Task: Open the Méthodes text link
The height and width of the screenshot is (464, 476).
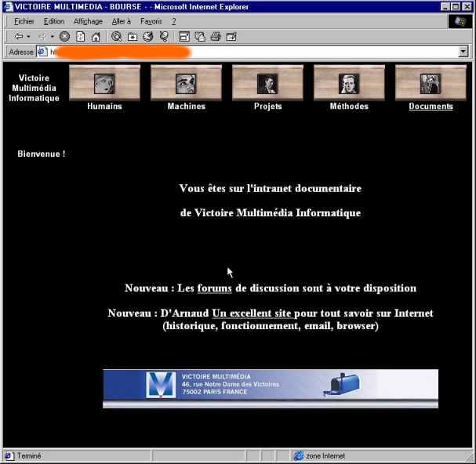Action: 349,107
